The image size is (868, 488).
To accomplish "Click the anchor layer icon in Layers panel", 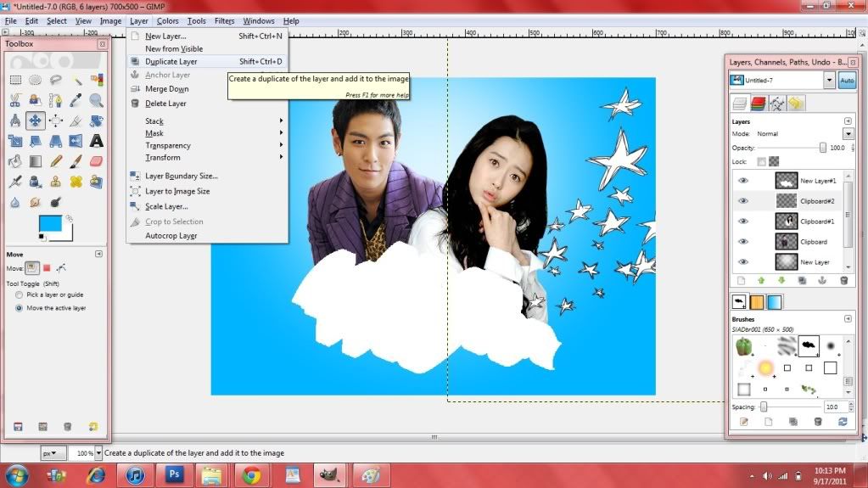I will (x=822, y=281).
